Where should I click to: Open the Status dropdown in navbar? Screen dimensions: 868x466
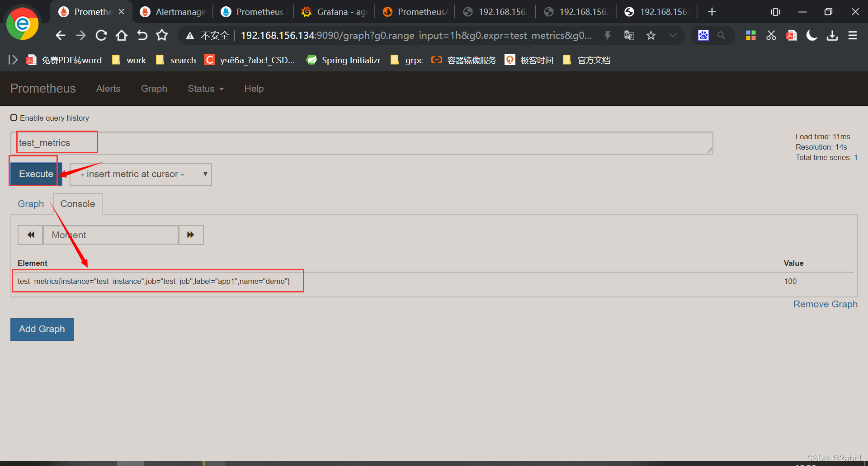click(206, 89)
